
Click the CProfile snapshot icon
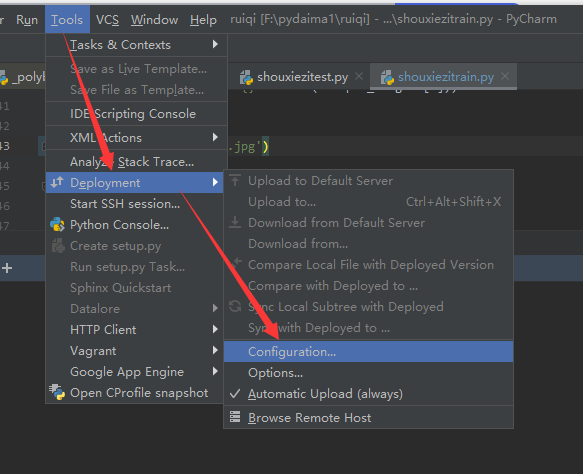57,392
